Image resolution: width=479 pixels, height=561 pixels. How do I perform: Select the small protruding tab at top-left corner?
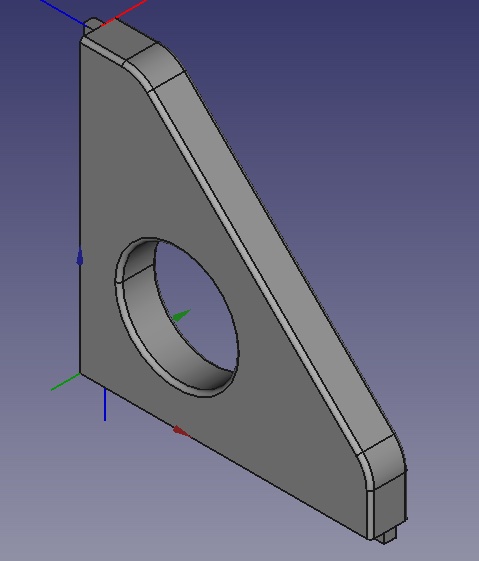92,26
